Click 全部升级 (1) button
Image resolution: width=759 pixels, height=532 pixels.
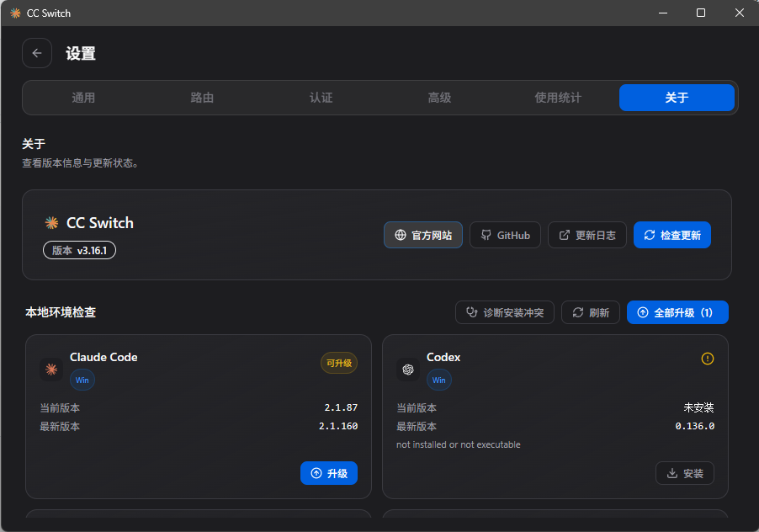pyautogui.click(x=677, y=312)
